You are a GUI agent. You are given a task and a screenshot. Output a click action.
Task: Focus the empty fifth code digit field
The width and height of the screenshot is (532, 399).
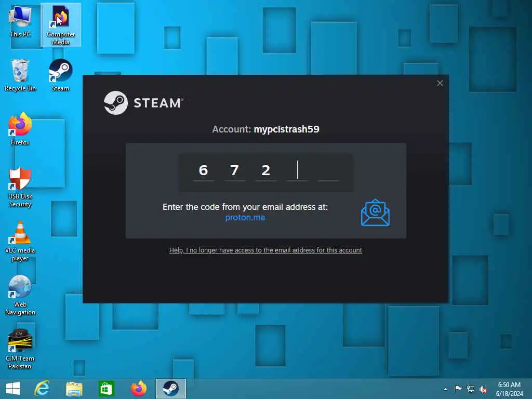click(328, 170)
